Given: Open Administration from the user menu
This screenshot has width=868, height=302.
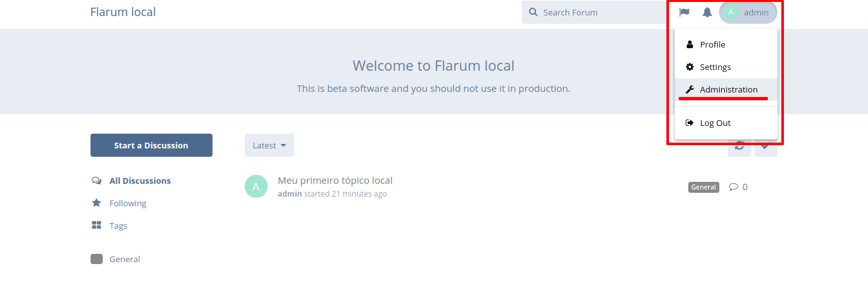Looking at the screenshot, I should tap(726, 89).
